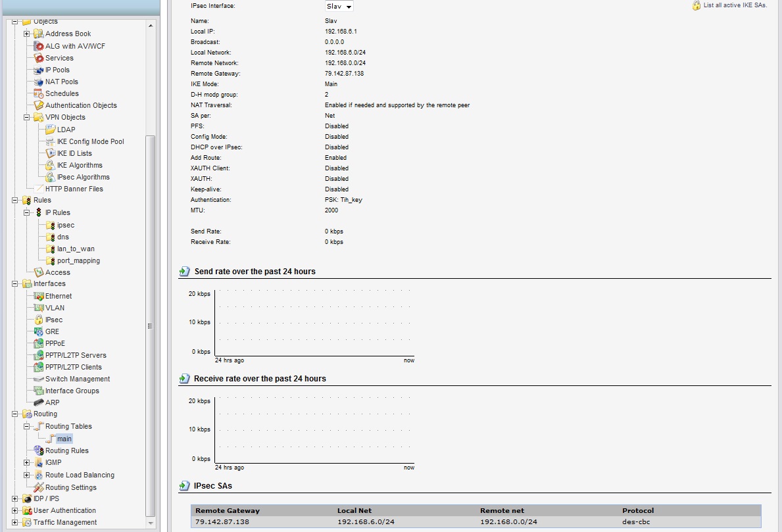Open the IPsec Interface dropdown
Image resolution: width=782 pixels, height=532 pixels.
click(339, 6)
